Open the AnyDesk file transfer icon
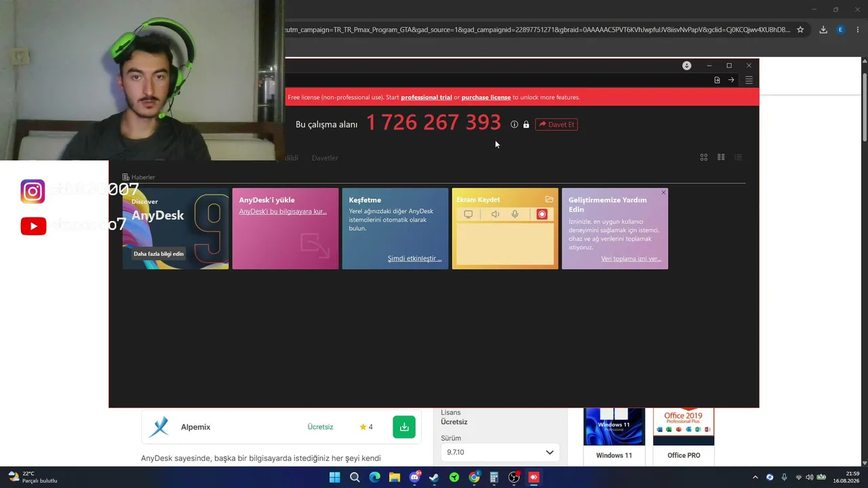The width and height of the screenshot is (868, 488). click(717, 80)
